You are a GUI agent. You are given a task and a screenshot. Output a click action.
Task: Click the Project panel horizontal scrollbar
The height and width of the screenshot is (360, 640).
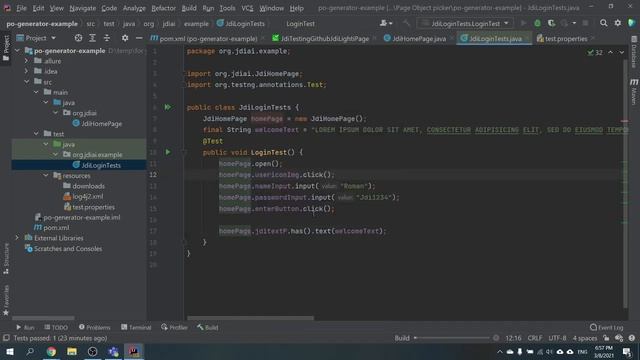(43, 318)
